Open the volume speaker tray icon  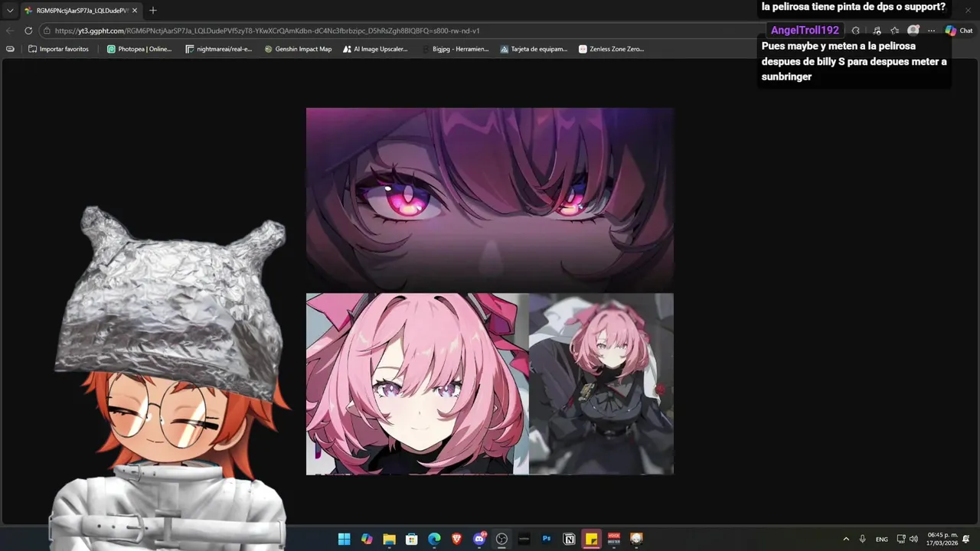pyautogui.click(x=913, y=539)
